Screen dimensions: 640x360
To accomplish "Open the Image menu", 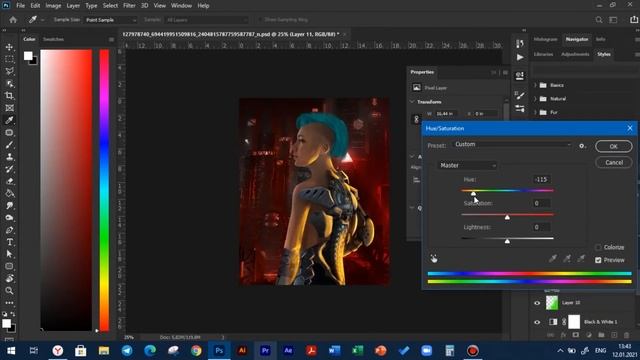I will (53, 6).
